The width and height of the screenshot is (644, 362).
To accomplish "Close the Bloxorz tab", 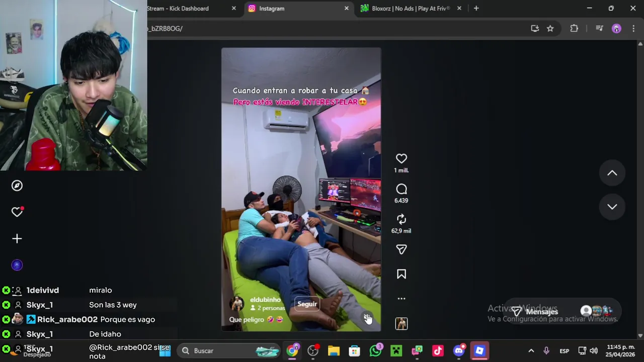I will [459, 9].
